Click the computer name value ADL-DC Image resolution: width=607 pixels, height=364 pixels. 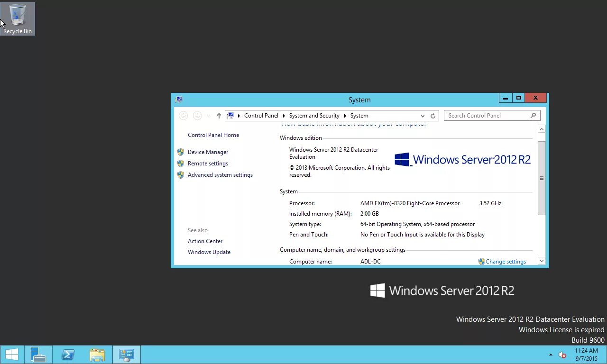point(370,262)
